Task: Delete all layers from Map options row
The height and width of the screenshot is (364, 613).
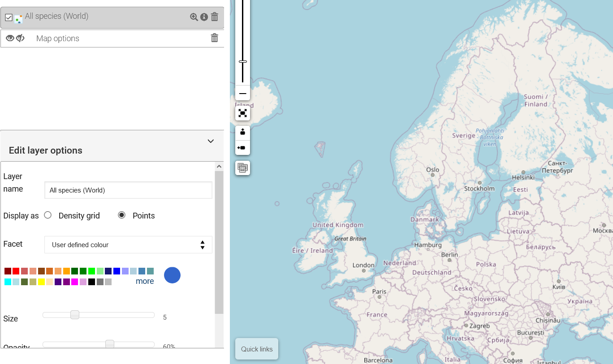Action: [215, 38]
